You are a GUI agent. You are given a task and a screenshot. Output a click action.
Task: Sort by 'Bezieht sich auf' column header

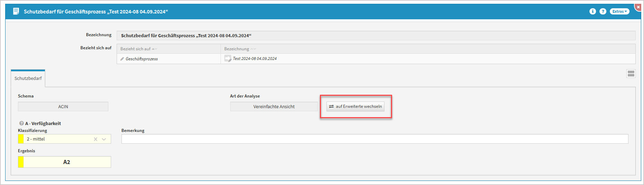click(138, 49)
